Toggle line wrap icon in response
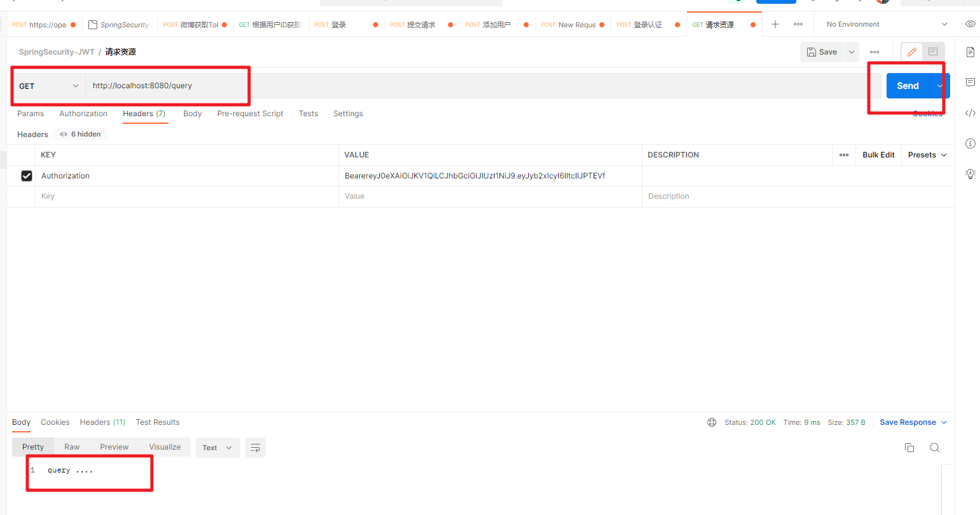The height and width of the screenshot is (515, 980). click(255, 448)
